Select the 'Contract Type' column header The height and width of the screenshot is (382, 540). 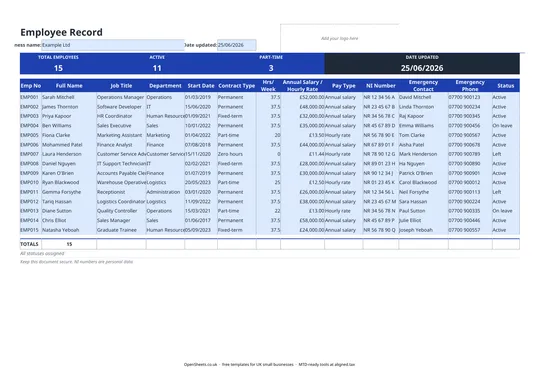tap(237, 86)
